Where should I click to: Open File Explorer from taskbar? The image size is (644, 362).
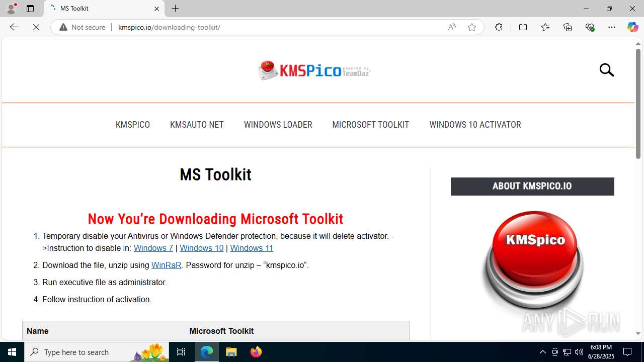[x=231, y=352]
